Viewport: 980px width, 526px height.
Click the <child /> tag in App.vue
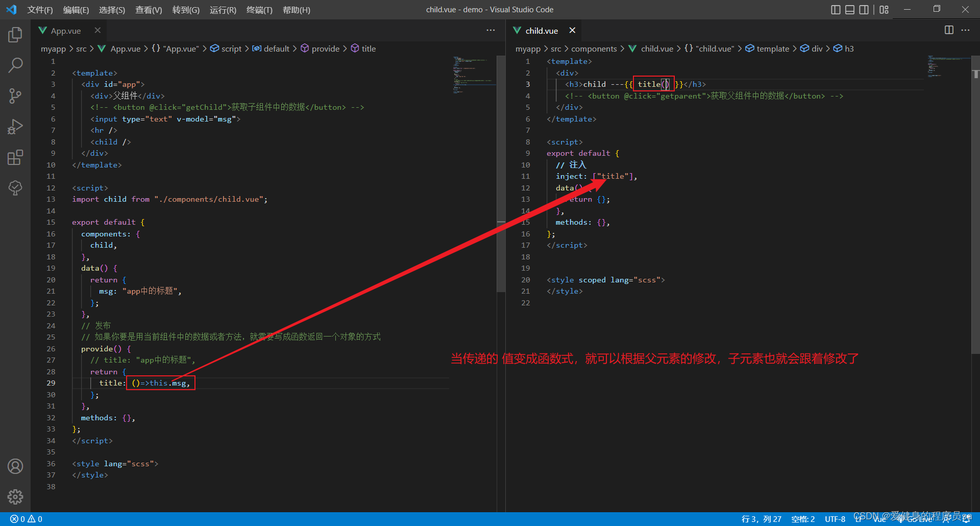(111, 142)
